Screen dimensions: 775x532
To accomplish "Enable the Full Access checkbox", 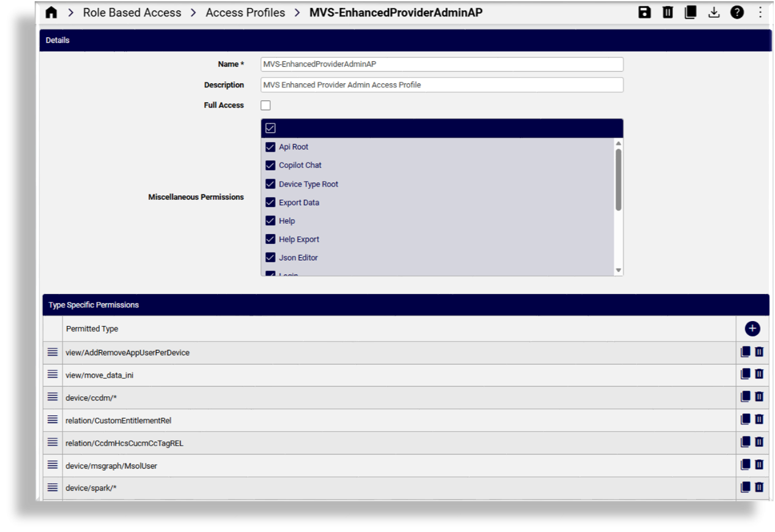I will pos(265,105).
